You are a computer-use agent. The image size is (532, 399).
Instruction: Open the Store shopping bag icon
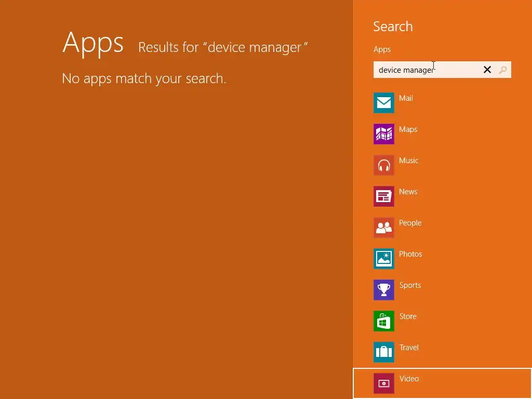click(x=384, y=321)
